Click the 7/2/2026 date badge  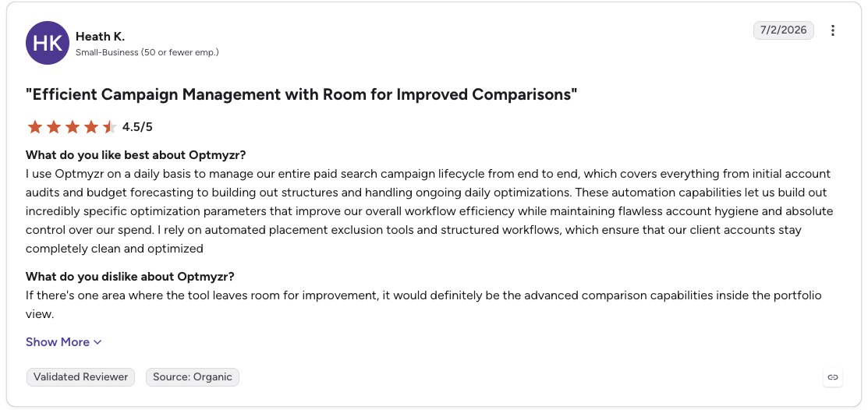783,30
